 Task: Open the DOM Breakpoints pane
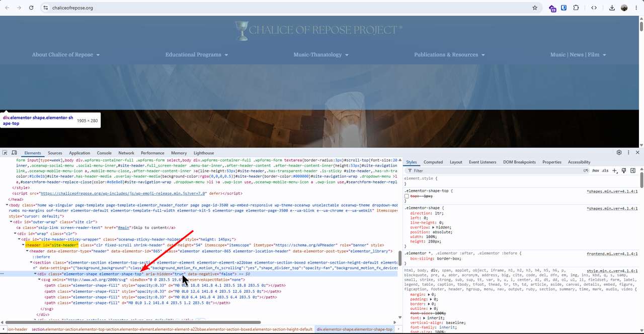pos(519,162)
